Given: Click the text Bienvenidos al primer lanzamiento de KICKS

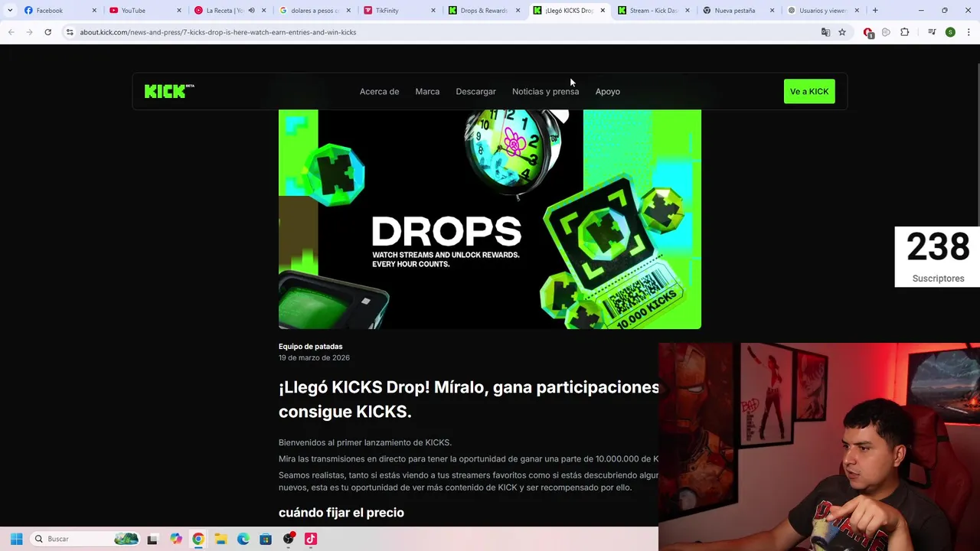Looking at the screenshot, I should pyautogui.click(x=365, y=442).
